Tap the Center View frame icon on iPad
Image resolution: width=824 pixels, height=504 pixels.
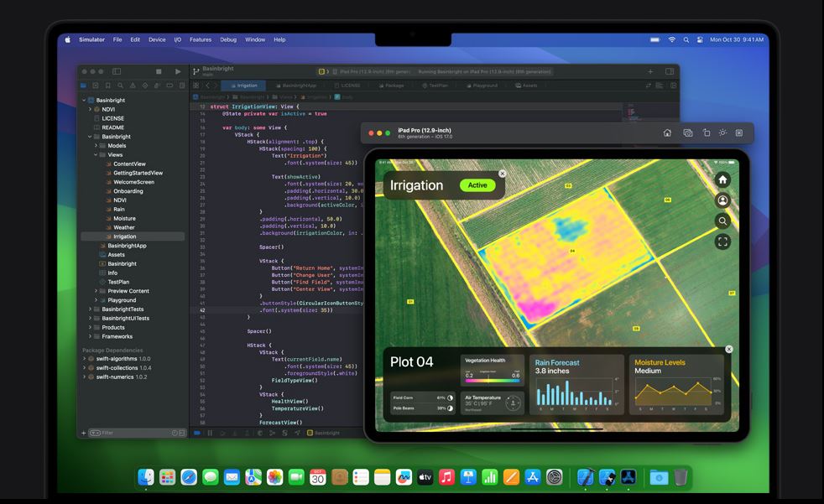click(722, 242)
